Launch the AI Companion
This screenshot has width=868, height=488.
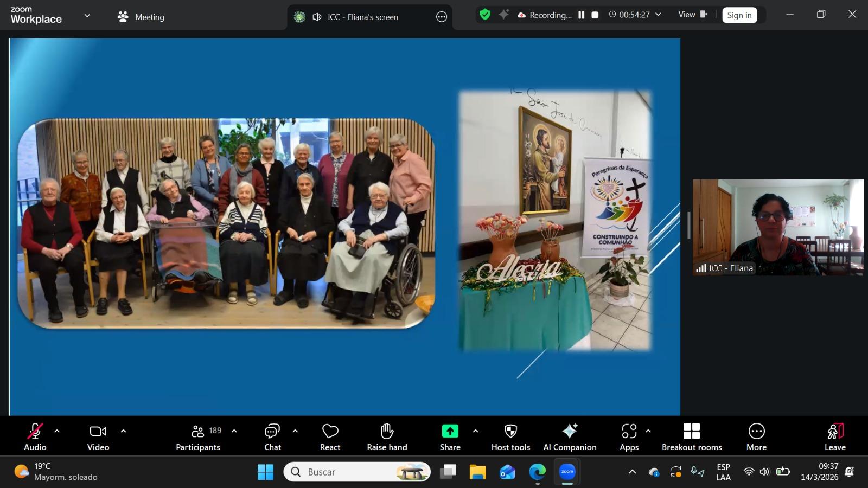tap(570, 437)
